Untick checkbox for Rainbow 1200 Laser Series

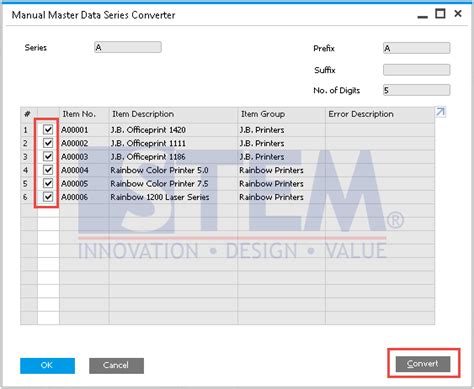48,197
